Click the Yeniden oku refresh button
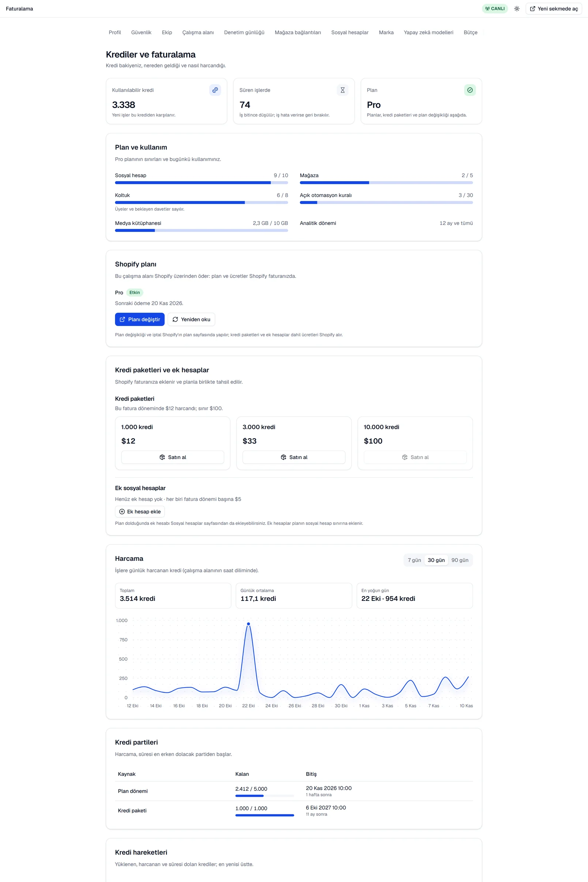 (191, 319)
